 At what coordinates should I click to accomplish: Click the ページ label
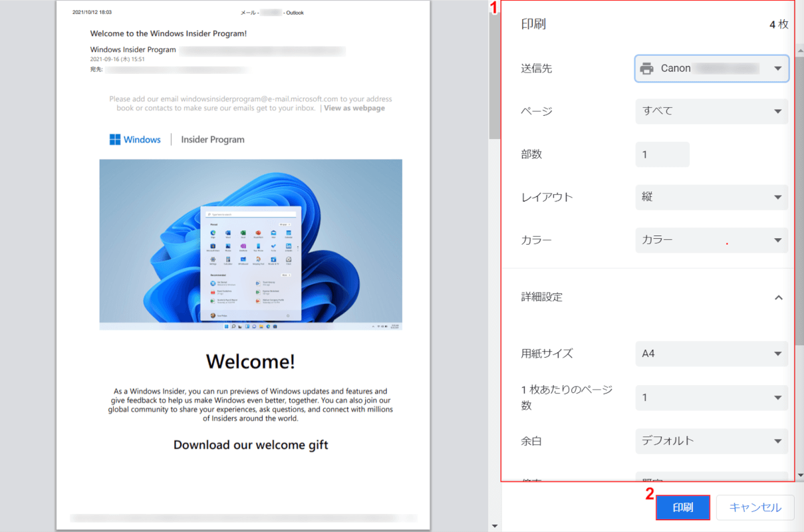pos(537,111)
